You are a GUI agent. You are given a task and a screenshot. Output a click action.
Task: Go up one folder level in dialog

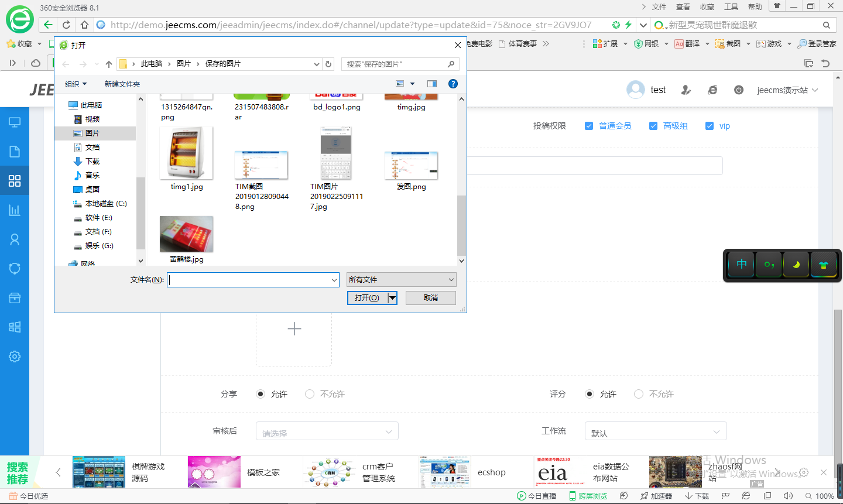(x=108, y=64)
